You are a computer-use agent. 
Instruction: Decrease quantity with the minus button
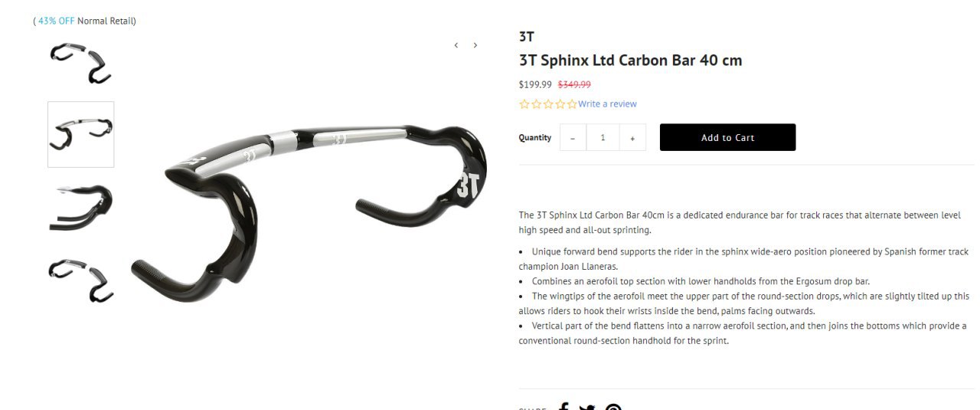click(573, 138)
